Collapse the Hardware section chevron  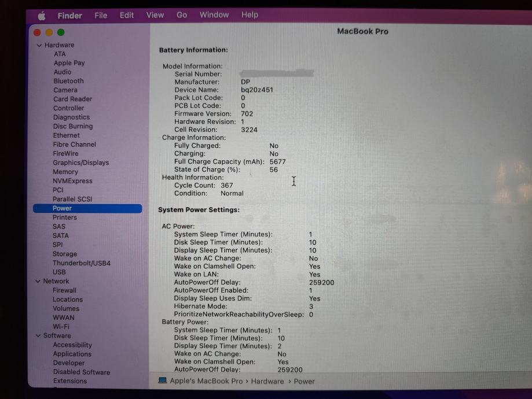39,45
